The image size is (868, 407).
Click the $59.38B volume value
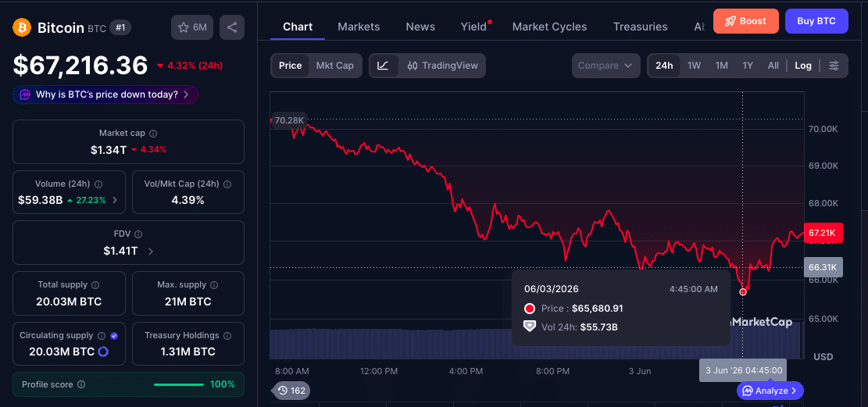(x=41, y=200)
